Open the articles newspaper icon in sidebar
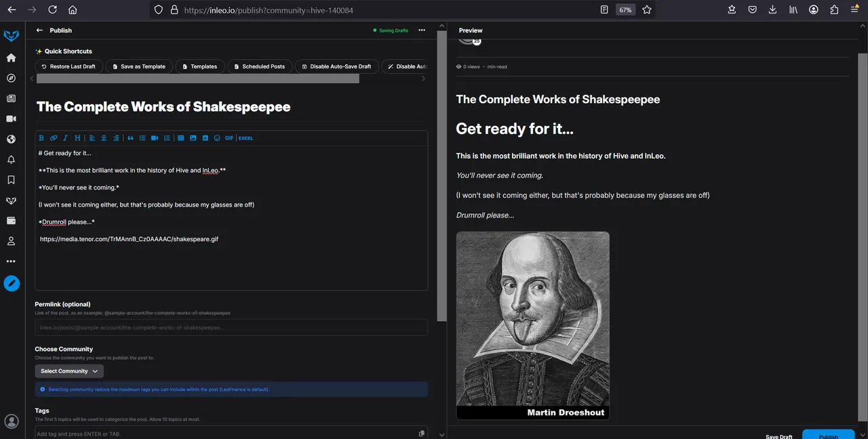 [x=11, y=98]
